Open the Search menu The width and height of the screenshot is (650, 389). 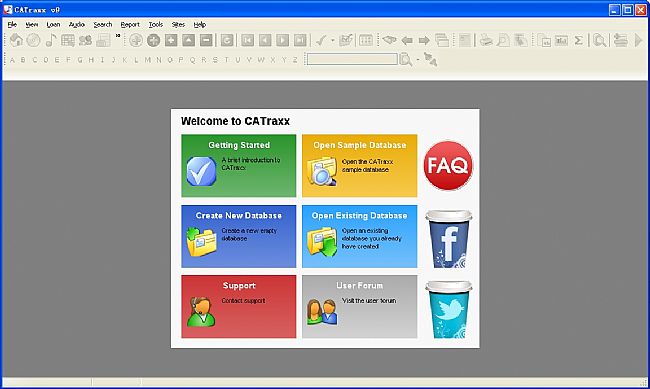coord(103,24)
